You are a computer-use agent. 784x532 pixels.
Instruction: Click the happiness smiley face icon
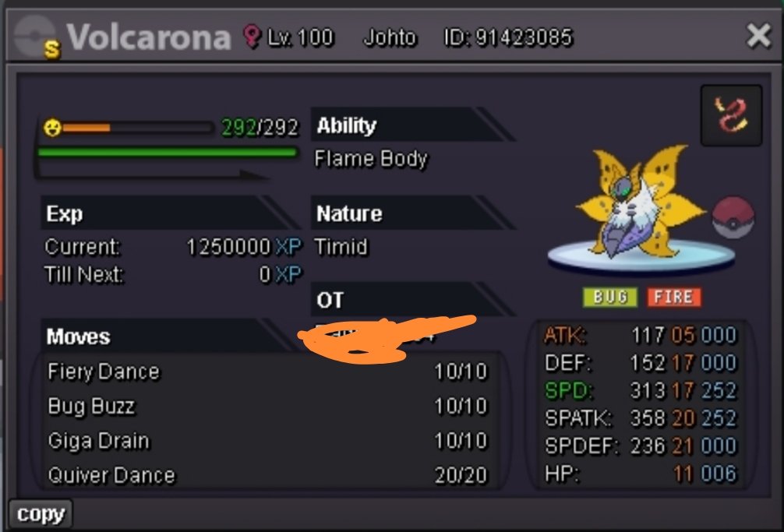click(x=52, y=128)
